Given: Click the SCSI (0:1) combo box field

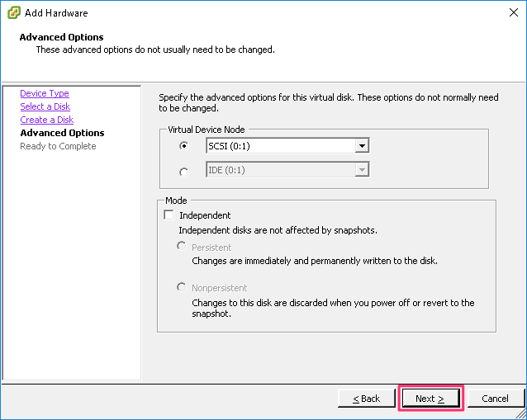Looking at the screenshot, I should tap(287, 146).
